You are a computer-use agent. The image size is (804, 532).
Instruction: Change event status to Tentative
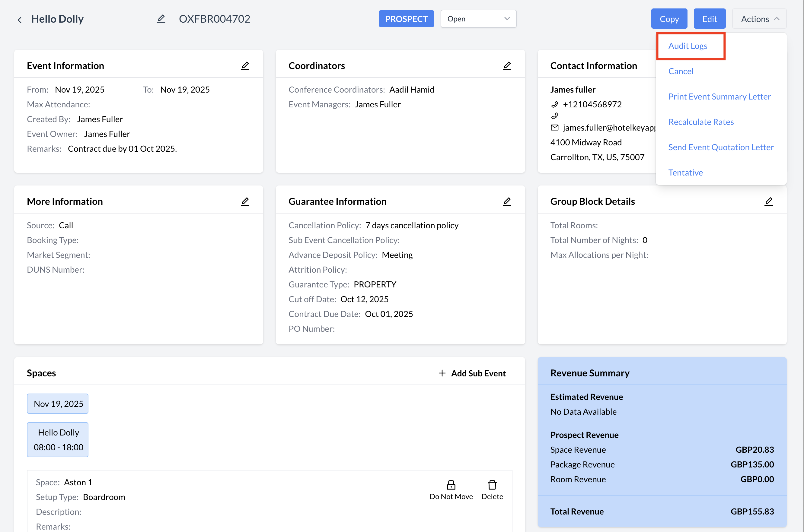(x=685, y=173)
